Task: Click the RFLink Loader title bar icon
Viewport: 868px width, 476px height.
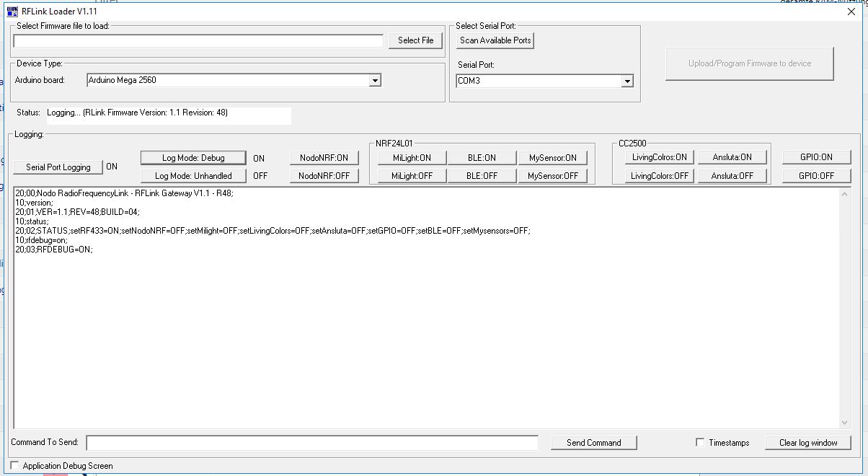Action: coord(12,12)
